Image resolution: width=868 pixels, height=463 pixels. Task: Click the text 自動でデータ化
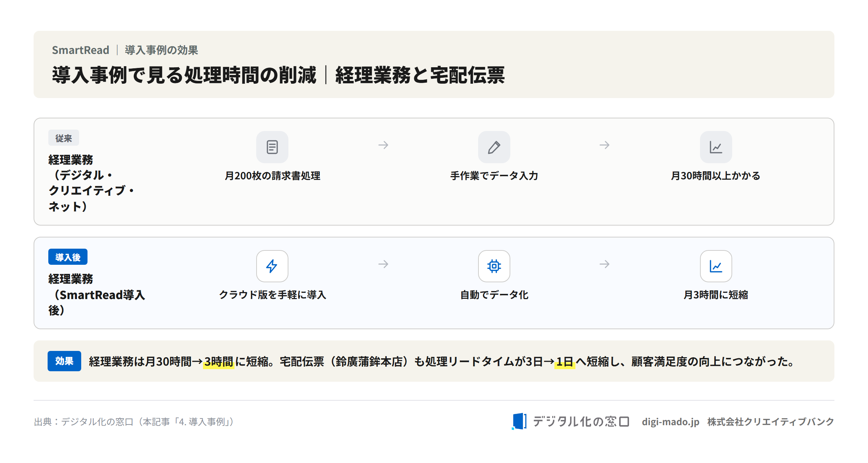494,295
